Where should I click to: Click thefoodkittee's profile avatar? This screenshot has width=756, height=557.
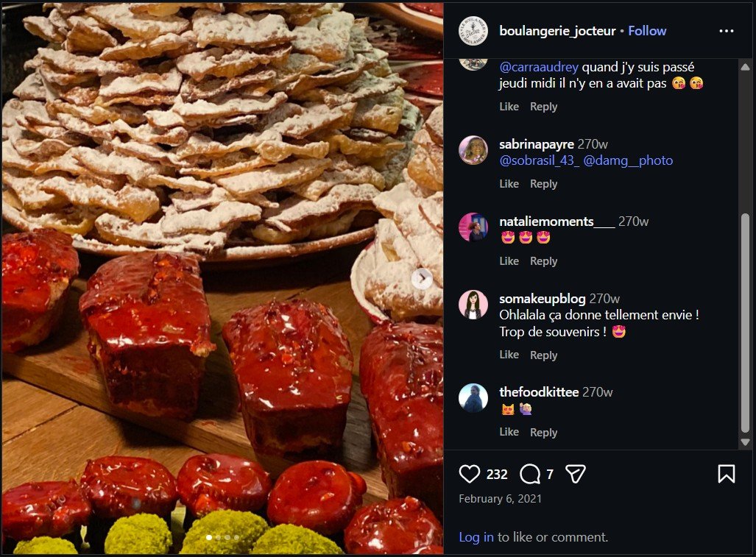(x=473, y=398)
